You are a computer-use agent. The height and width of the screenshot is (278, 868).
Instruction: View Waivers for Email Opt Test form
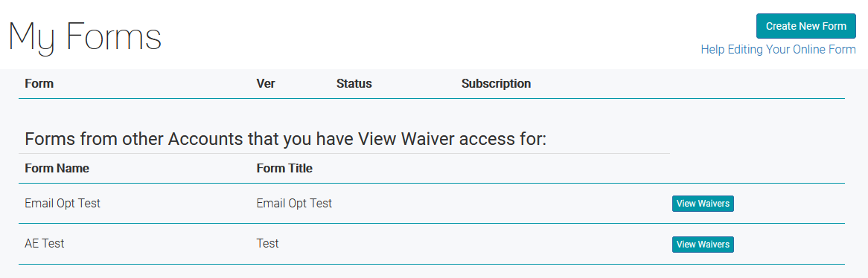703,204
